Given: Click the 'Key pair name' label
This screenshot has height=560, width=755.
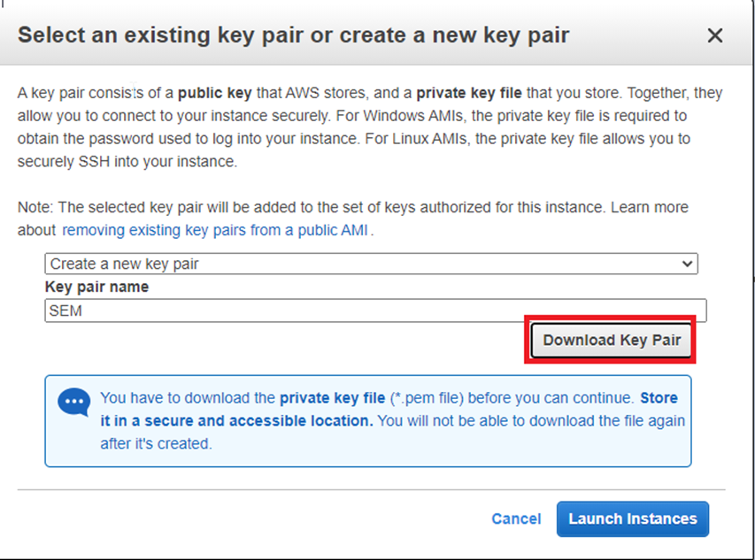Looking at the screenshot, I should pos(96,287).
